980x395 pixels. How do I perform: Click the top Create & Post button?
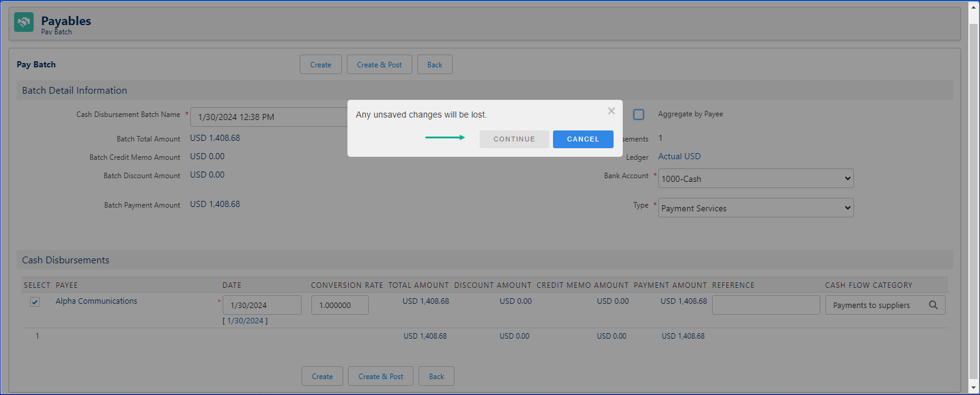tap(379, 65)
